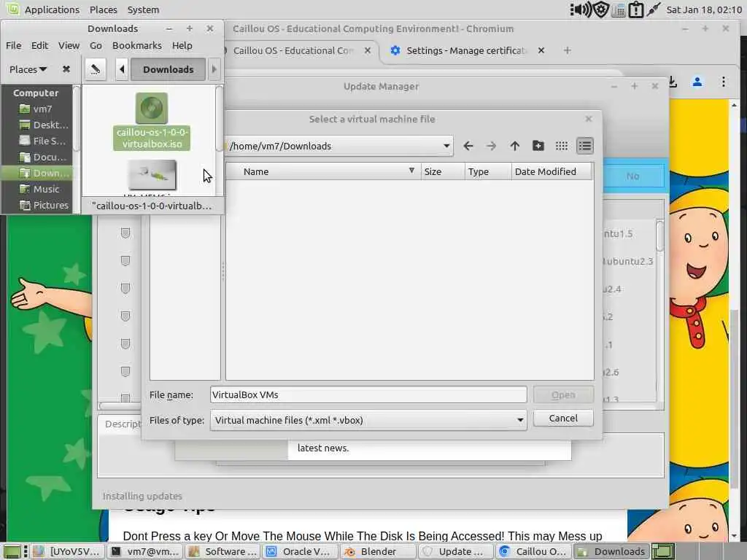
Task: Click workspace switcher in bottom panel
Action: 662,551
